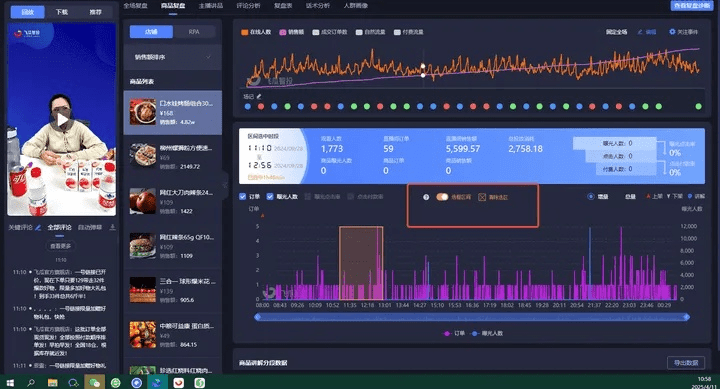Select the ¥168 product in the list
The image size is (720, 389).
173,113
